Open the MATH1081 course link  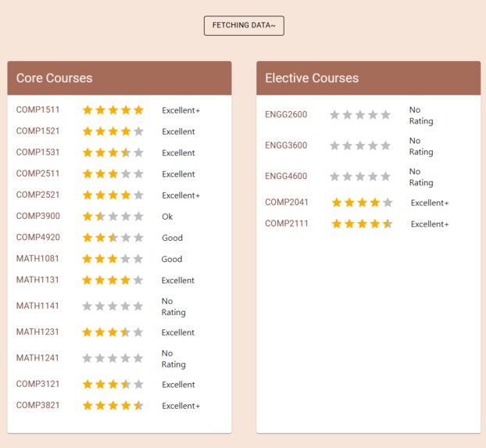pos(38,259)
